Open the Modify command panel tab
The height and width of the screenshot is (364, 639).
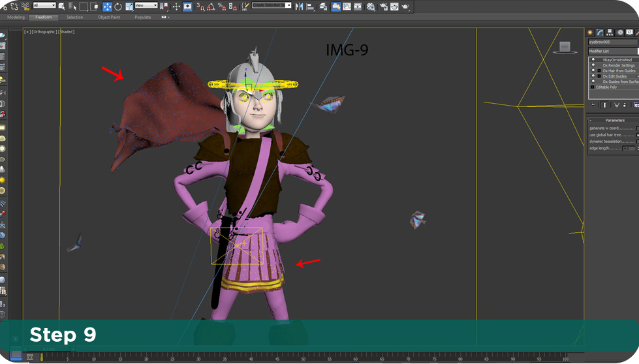coord(600,32)
